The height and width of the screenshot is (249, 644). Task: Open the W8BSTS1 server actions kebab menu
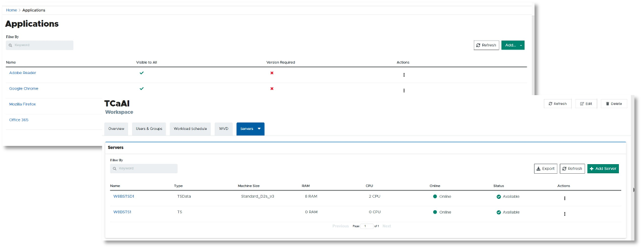[x=564, y=214]
